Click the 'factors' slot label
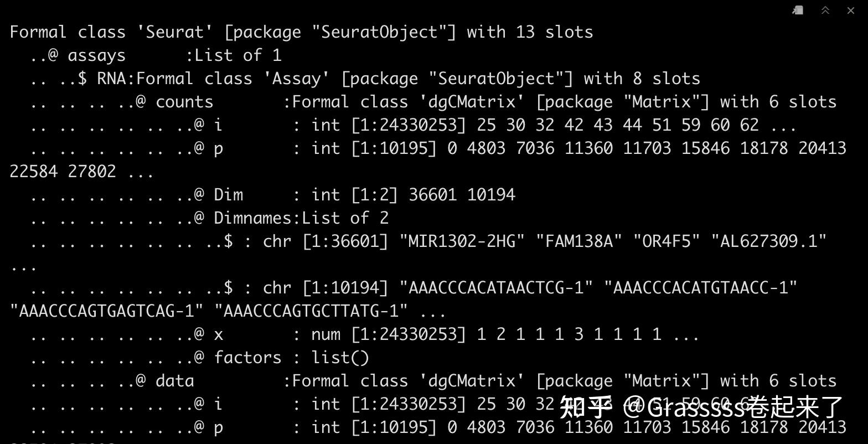The image size is (868, 444). point(247,358)
